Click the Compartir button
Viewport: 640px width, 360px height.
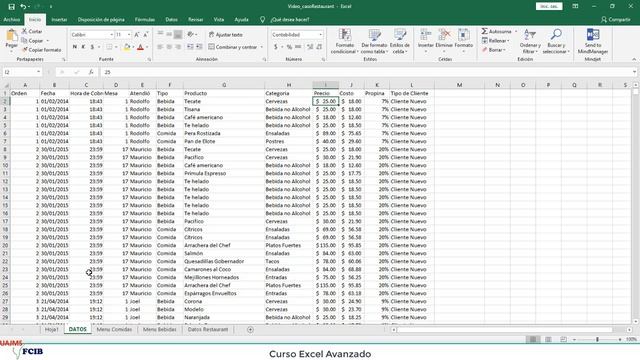point(616,20)
